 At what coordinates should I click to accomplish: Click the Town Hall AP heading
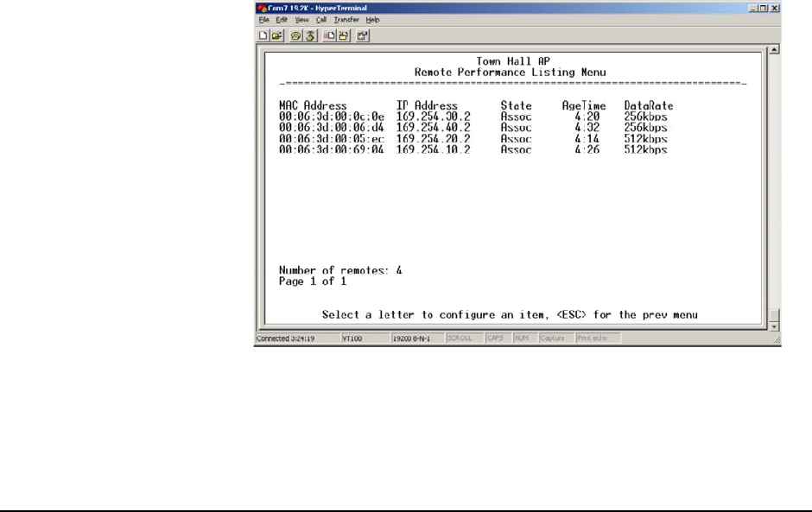(x=513, y=61)
